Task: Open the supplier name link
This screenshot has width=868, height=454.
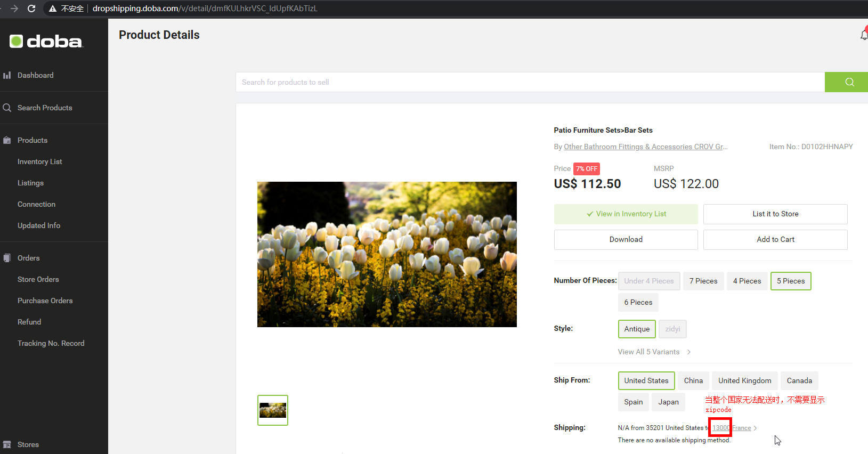Action: (x=645, y=147)
